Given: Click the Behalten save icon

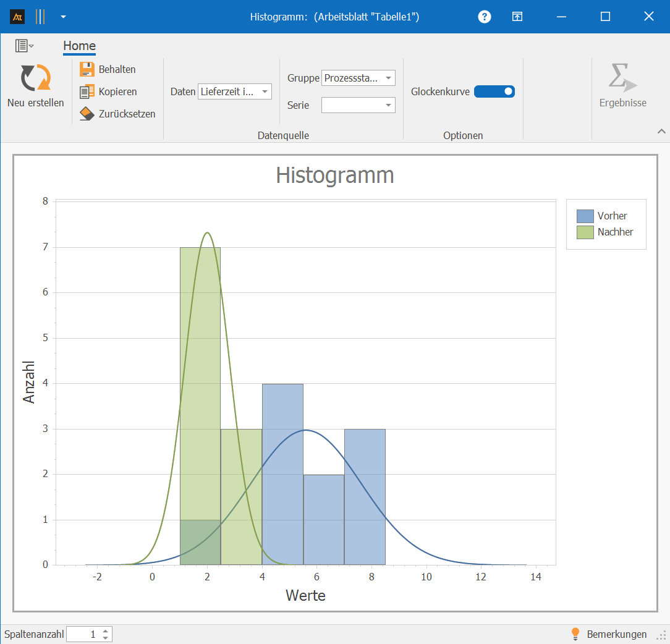Looking at the screenshot, I should (x=87, y=69).
